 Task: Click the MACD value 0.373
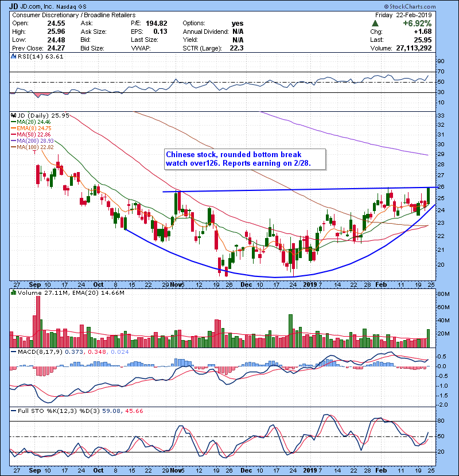pyautogui.click(x=74, y=352)
